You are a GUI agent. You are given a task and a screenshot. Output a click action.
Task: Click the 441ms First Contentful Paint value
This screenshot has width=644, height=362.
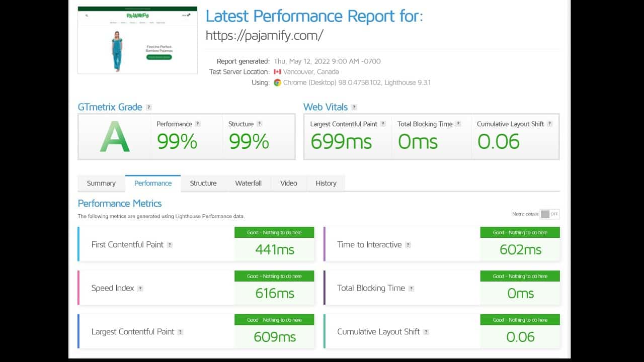(x=275, y=249)
